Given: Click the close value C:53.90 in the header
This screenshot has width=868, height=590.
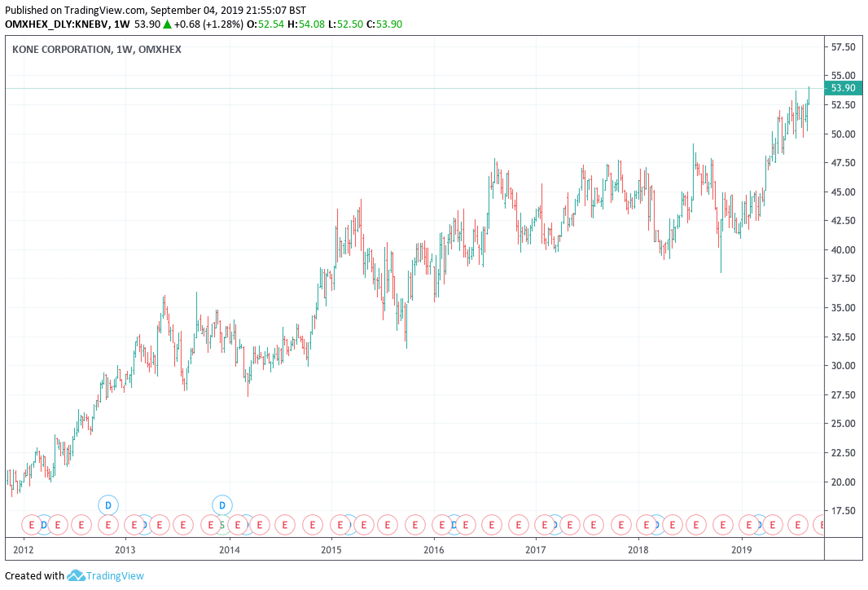Looking at the screenshot, I should pos(384,24).
